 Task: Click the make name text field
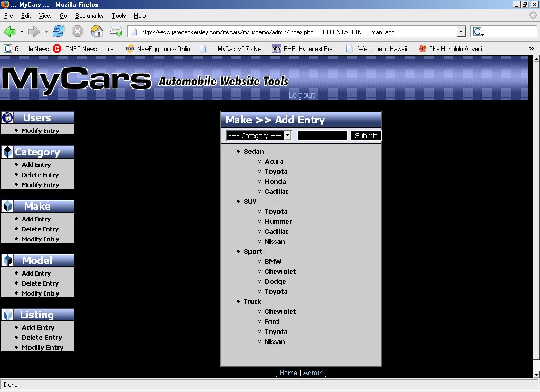tap(322, 135)
